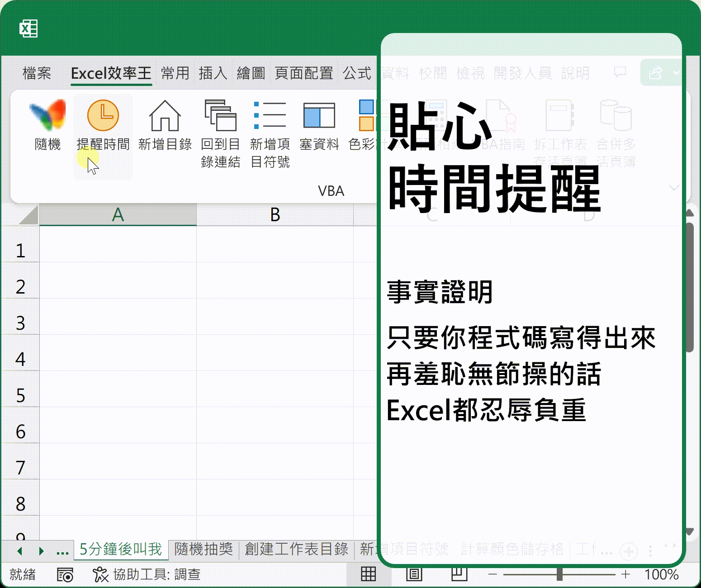Click the 回到目錄連結 icon
Image resolution: width=701 pixels, height=588 pixels.
click(x=220, y=116)
